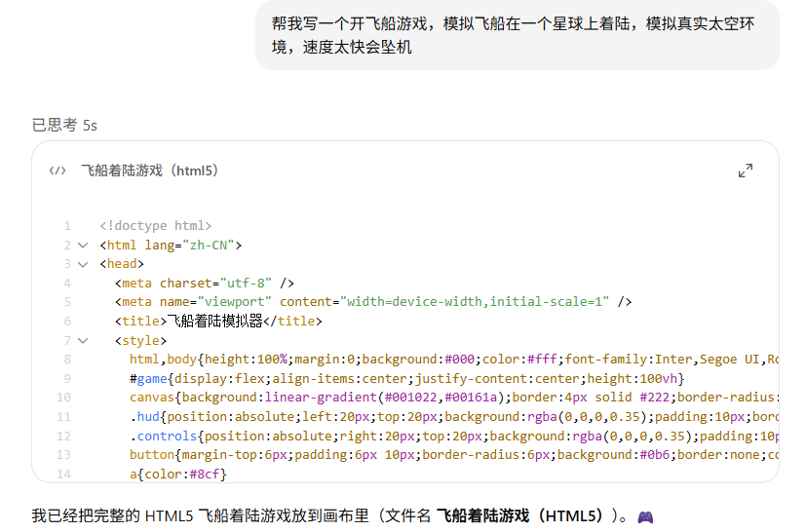Place cursor in the title tag line
Screen dimensions: 806x532
pyautogui.click(x=218, y=321)
